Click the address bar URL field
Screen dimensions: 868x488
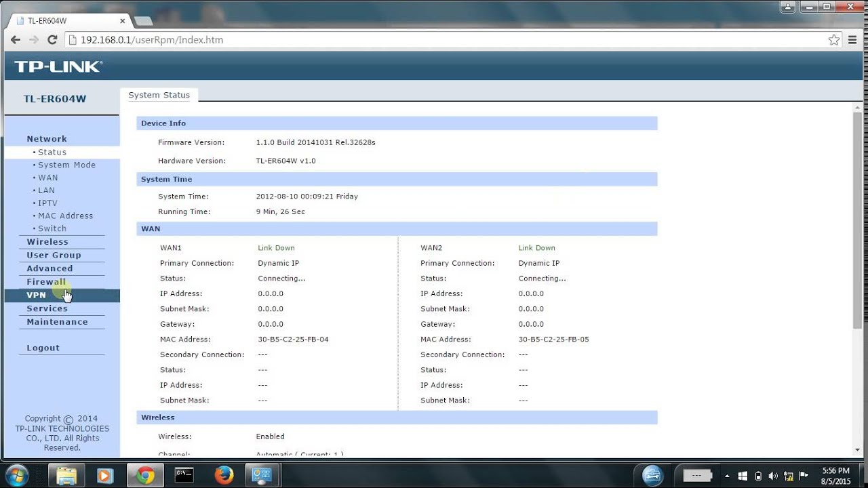448,40
